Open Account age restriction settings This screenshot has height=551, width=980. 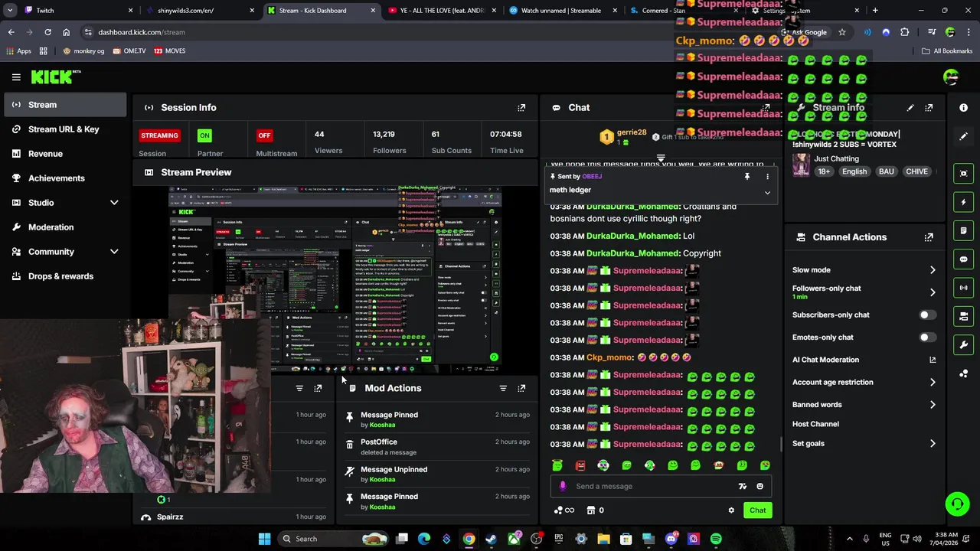tap(864, 382)
